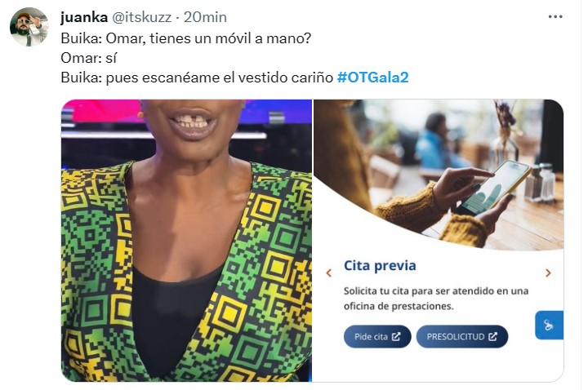Open the tweet permalink via 20min timestamp
The width and height of the screenshot is (588, 390).
[205, 17]
